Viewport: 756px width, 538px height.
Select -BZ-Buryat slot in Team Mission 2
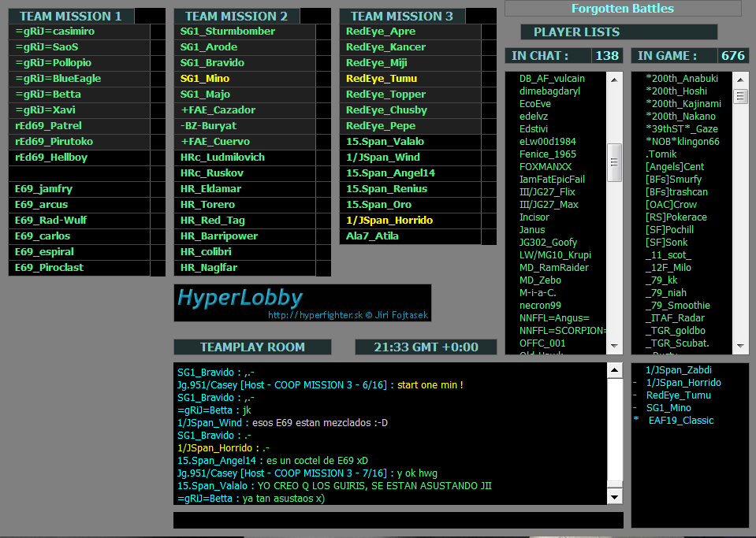(244, 126)
